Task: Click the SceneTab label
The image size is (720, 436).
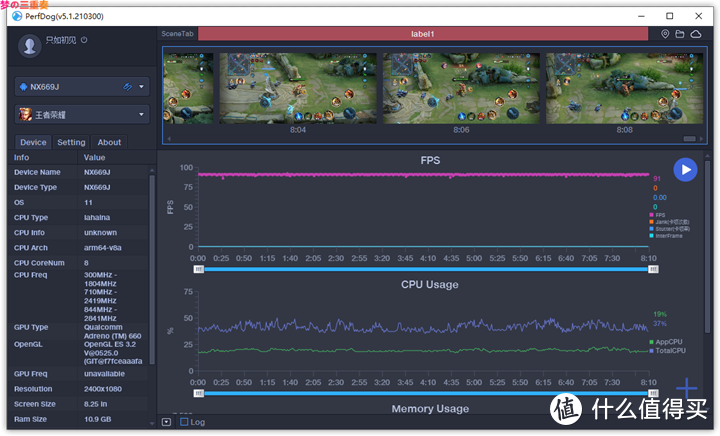Action: click(x=177, y=34)
